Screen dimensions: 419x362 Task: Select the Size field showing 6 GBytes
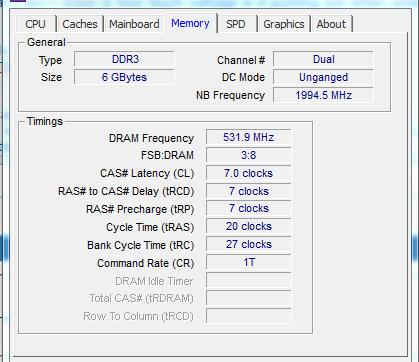tap(124, 77)
